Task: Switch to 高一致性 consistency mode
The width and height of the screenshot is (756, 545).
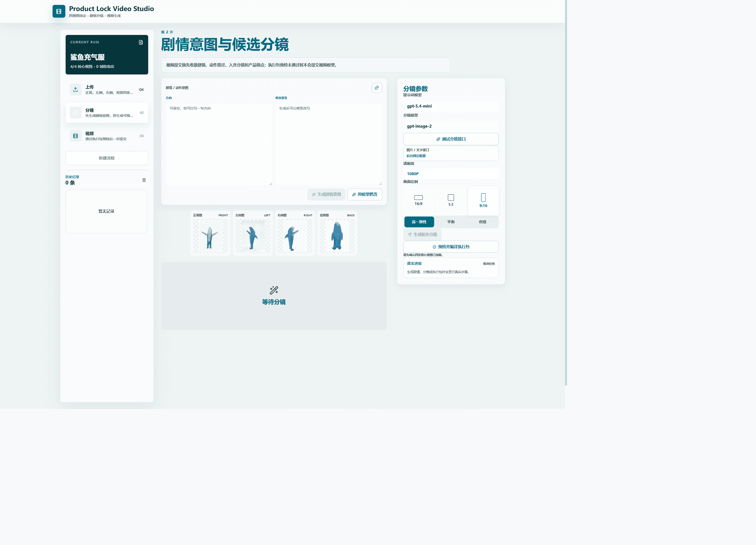Action: point(419,222)
